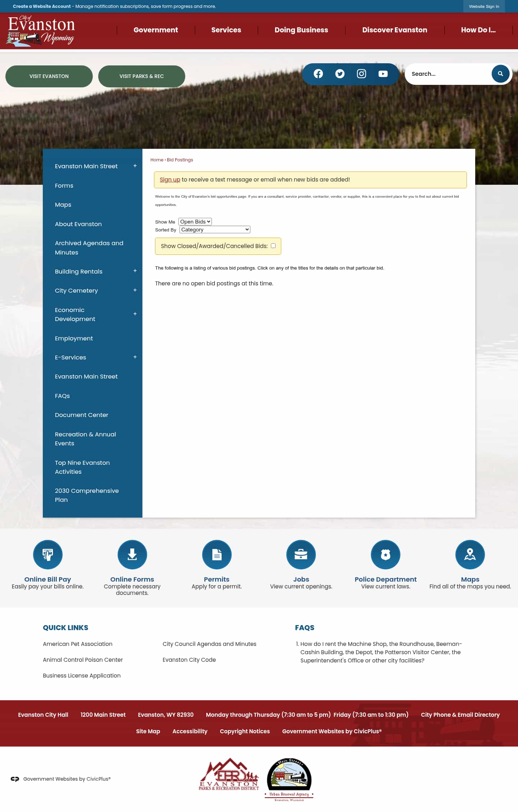Click the CivicPlus logo icon in footer
This screenshot has width=518, height=812.
tap(15, 779)
